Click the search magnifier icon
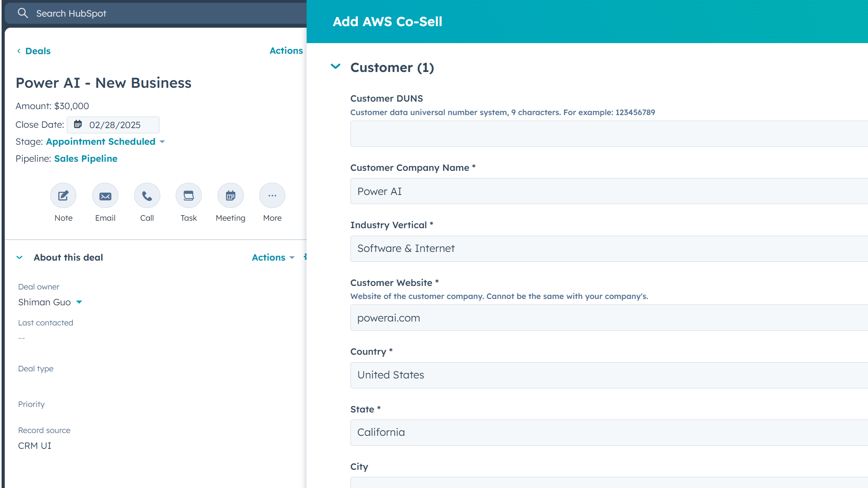 23,13
